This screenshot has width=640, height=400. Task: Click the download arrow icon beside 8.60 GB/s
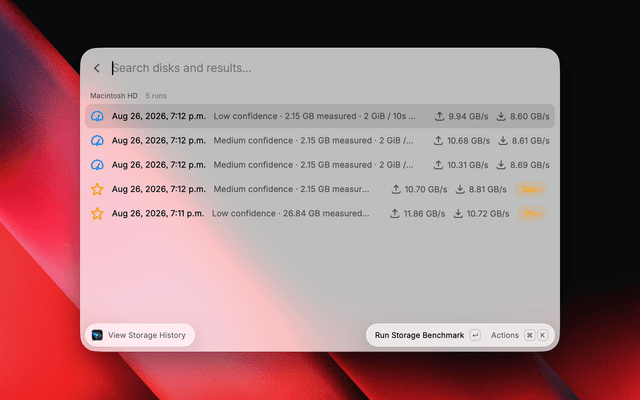[x=501, y=116]
